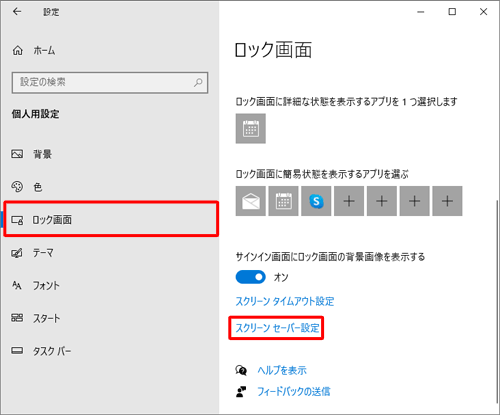Click the back arrow in Settings
Viewport: 500px width, 415px height.
pyautogui.click(x=17, y=12)
